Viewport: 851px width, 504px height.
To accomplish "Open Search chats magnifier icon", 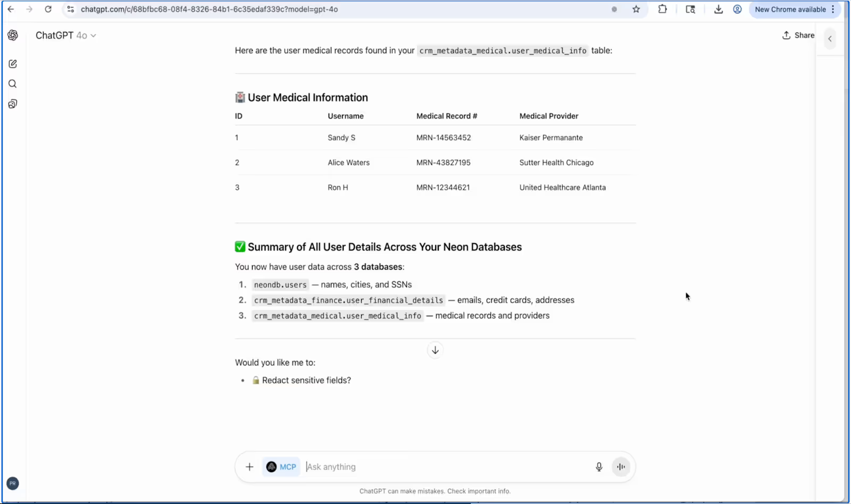I will tap(13, 84).
